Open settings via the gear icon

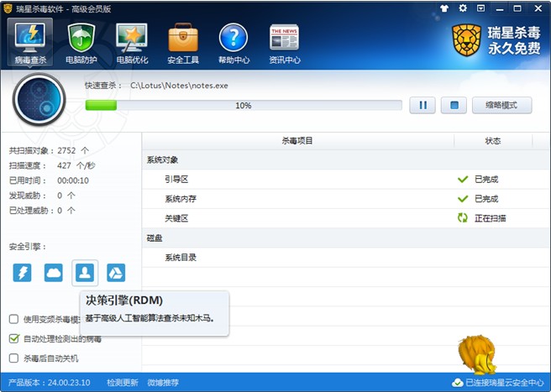(464, 8)
